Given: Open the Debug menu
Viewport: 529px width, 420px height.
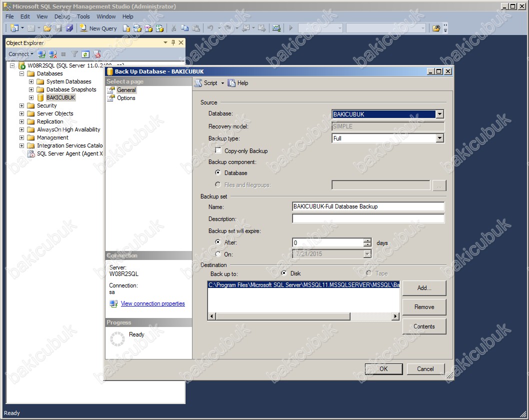Looking at the screenshot, I should click(x=62, y=16).
